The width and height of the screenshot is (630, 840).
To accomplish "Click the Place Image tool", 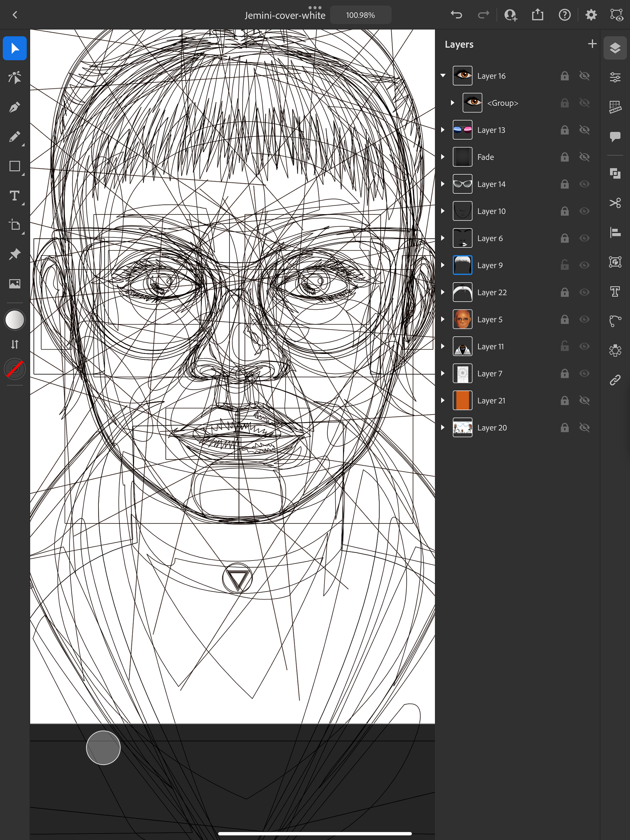I will tap(14, 284).
